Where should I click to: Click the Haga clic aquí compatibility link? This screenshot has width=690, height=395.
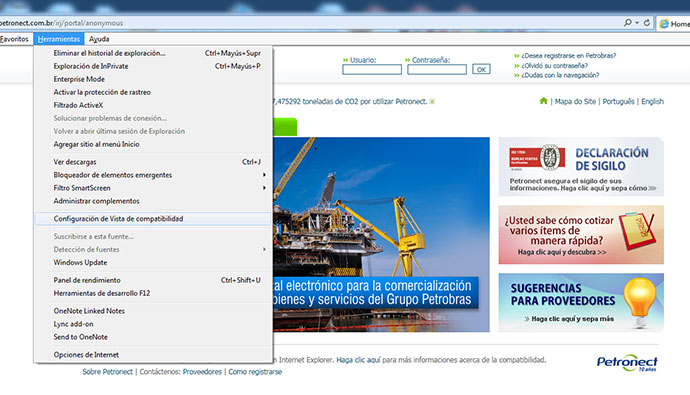358,360
